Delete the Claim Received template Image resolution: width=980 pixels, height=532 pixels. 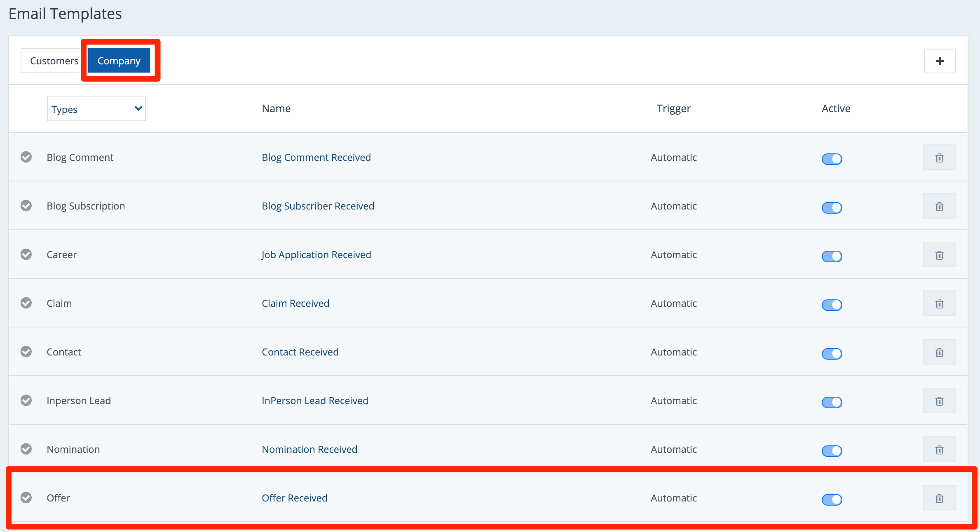coord(939,304)
